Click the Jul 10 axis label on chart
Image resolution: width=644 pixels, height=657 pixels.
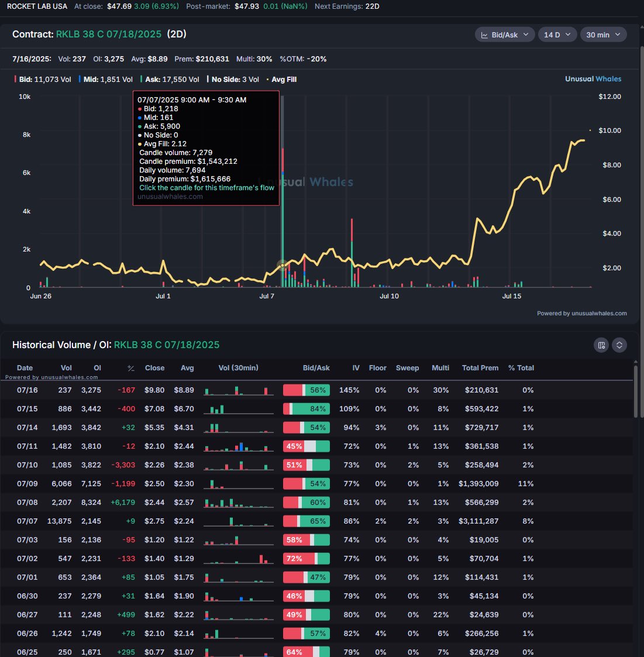tap(389, 296)
